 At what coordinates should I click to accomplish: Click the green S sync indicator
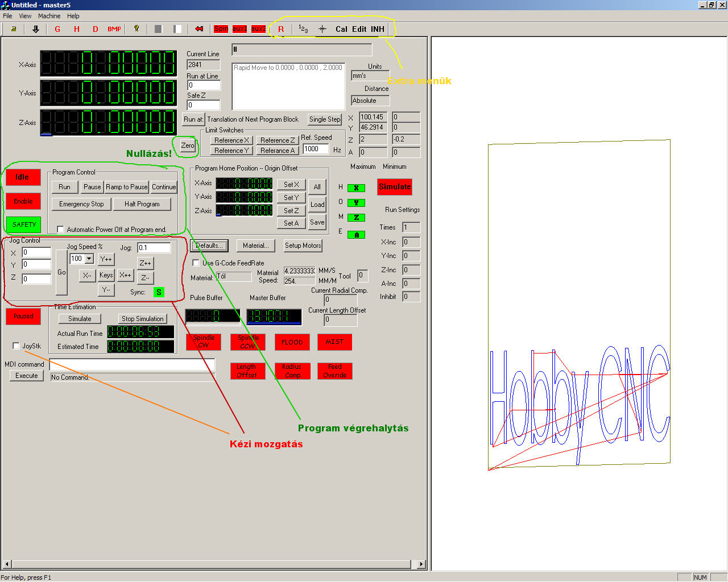click(159, 292)
